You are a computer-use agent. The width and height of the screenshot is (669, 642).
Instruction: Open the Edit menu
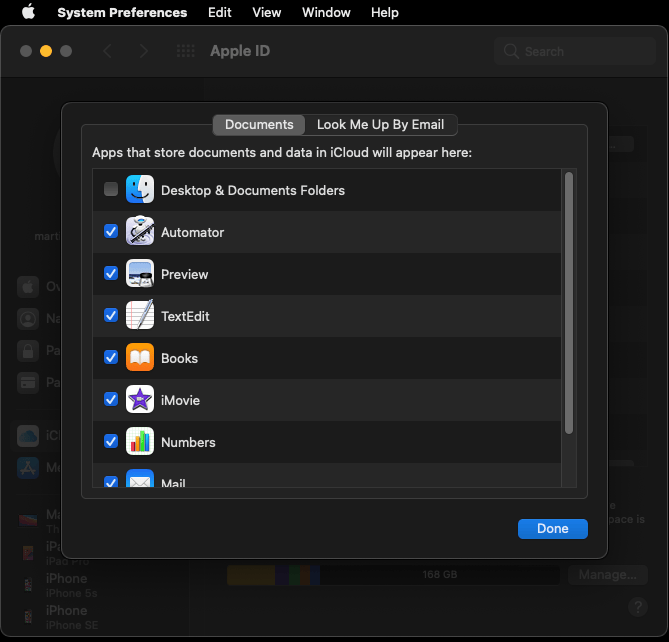click(220, 12)
